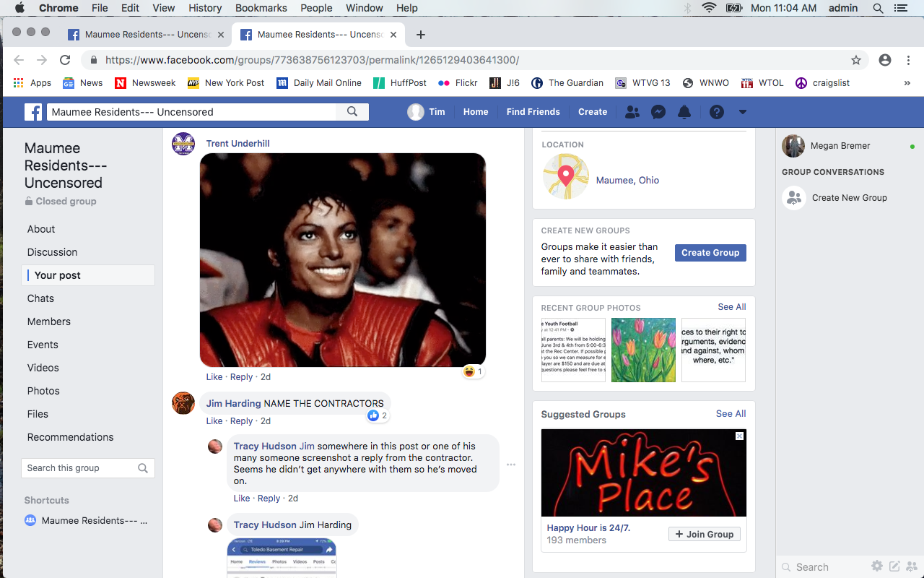924x578 pixels.
Task: Open chat settings gear icon
Action: [x=876, y=566]
